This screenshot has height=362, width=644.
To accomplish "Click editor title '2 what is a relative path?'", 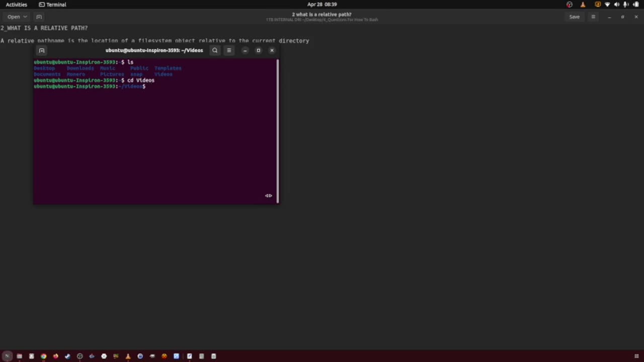I will tap(322, 15).
